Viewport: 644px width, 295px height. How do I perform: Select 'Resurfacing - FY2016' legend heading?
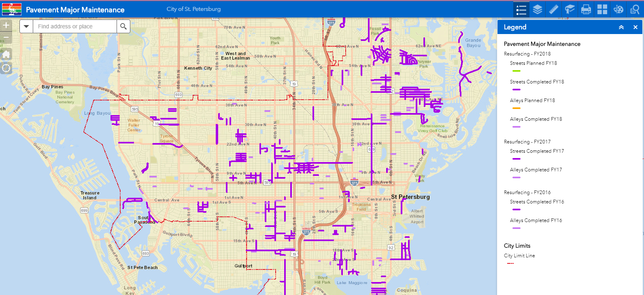[x=527, y=192]
